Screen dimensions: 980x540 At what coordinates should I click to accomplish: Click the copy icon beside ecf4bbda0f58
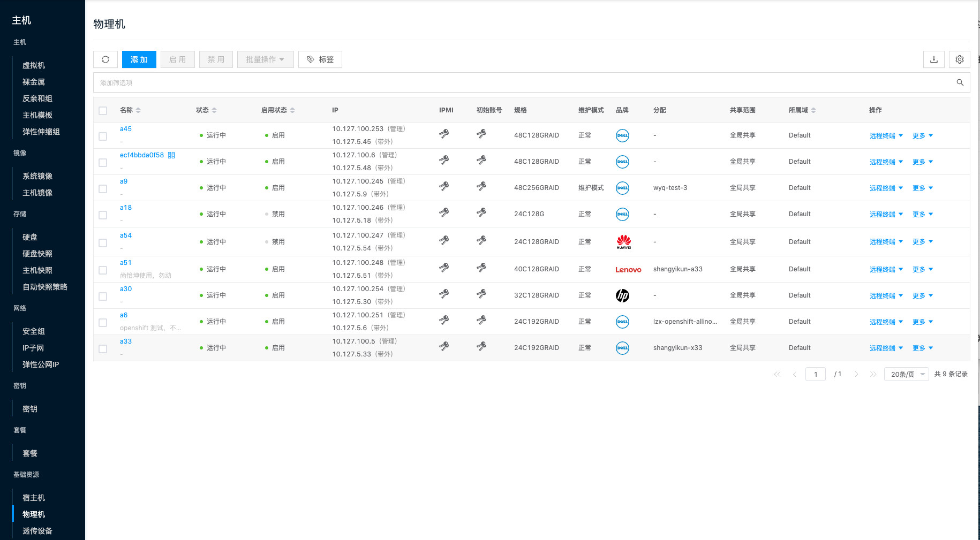point(171,155)
